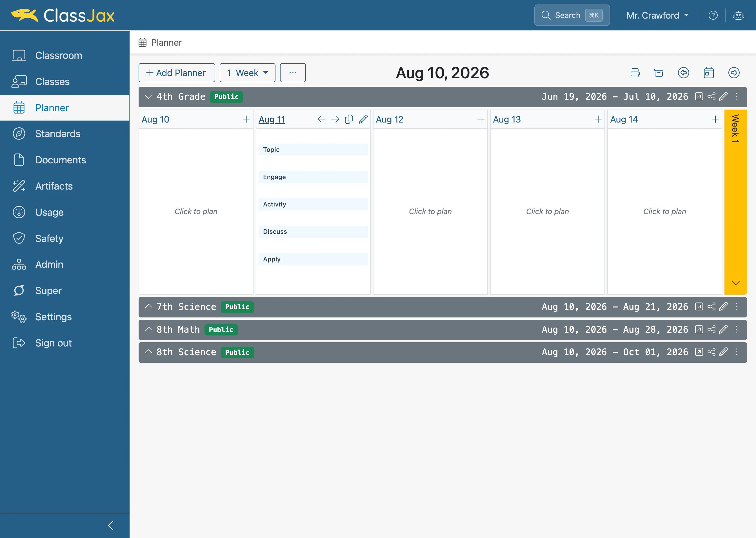
Task: Add plan on Aug 12 plus icon
Action: click(x=481, y=119)
